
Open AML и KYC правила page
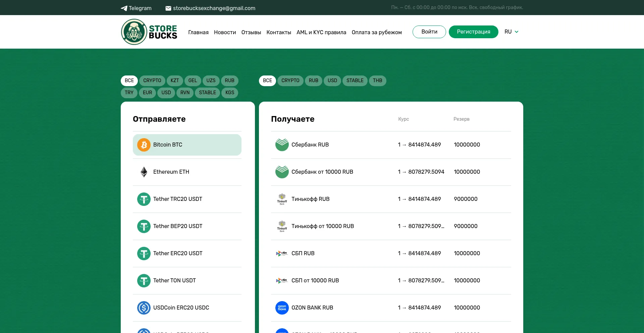click(321, 32)
